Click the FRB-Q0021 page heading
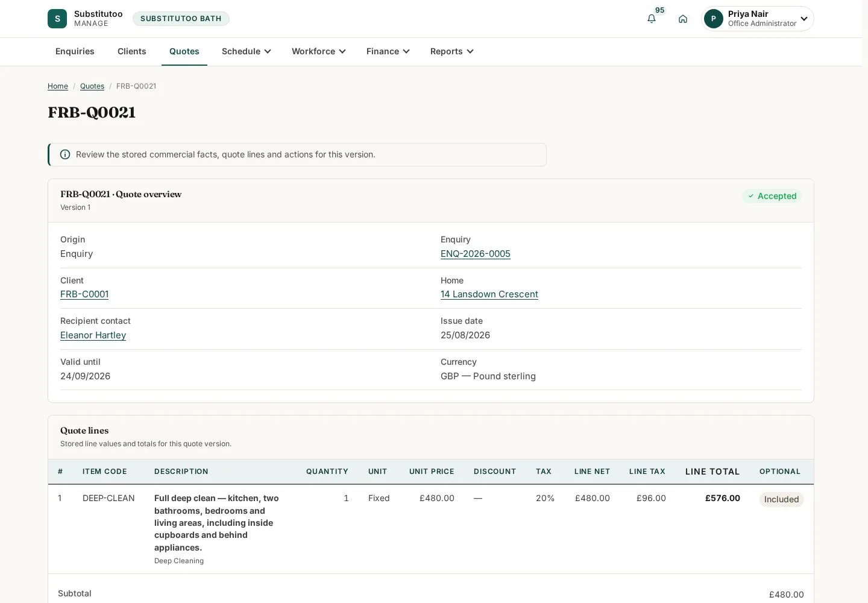 92,113
